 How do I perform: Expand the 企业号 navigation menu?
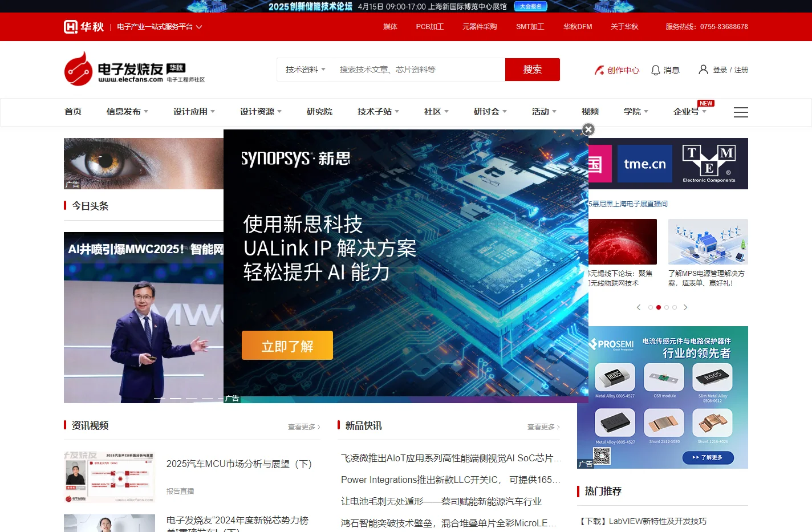[x=690, y=112]
